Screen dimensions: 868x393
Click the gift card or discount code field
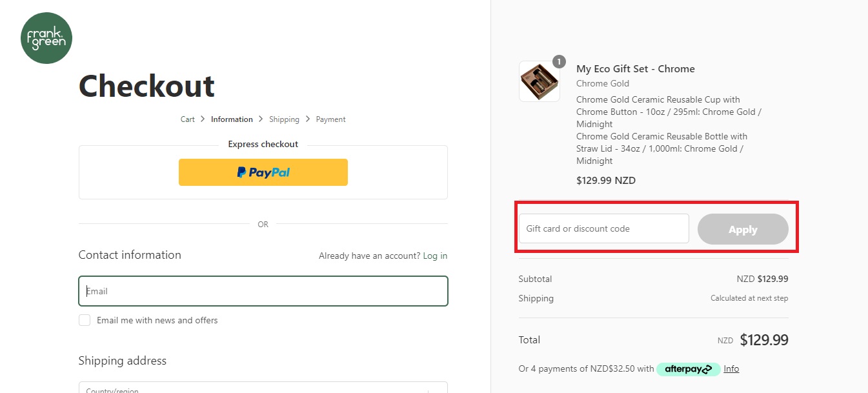pyautogui.click(x=603, y=228)
